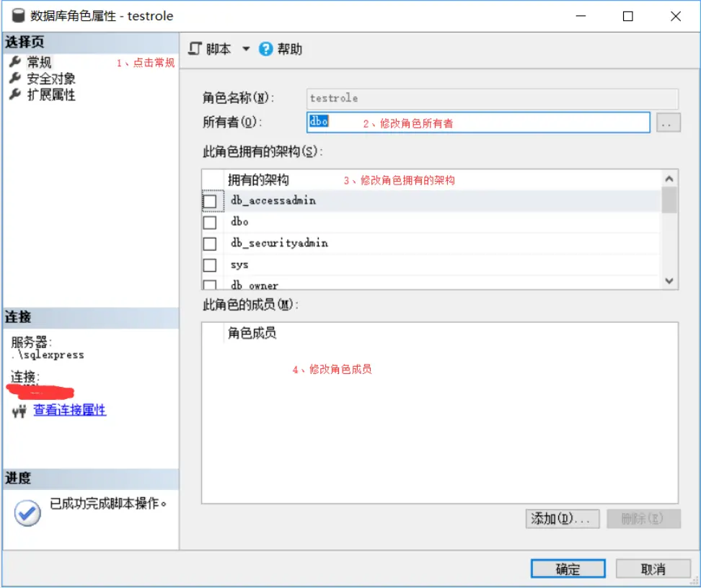Click the 添加(D)... button

(x=563, y=519)
